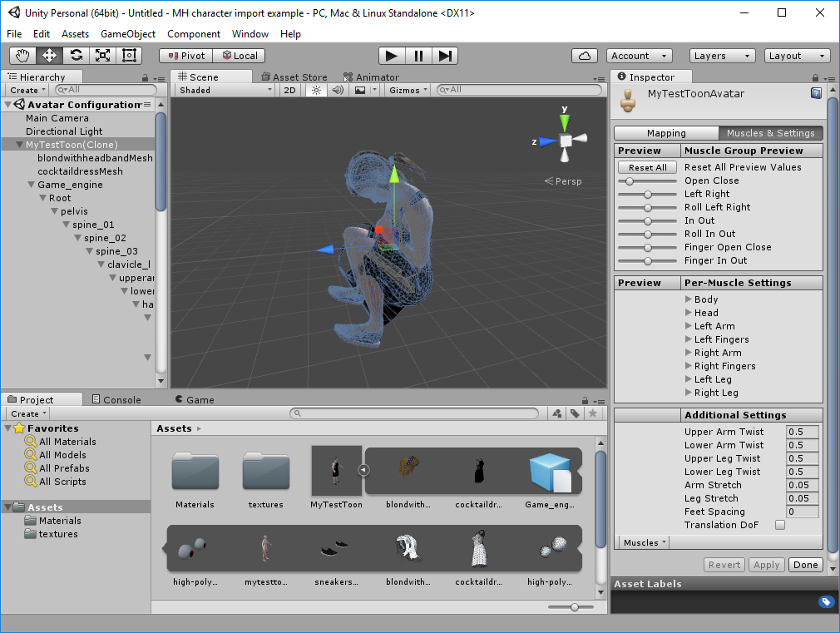Click the Project panel search field
The height and width of the screenshot is (633, 840).
click(x=414, y=413)
